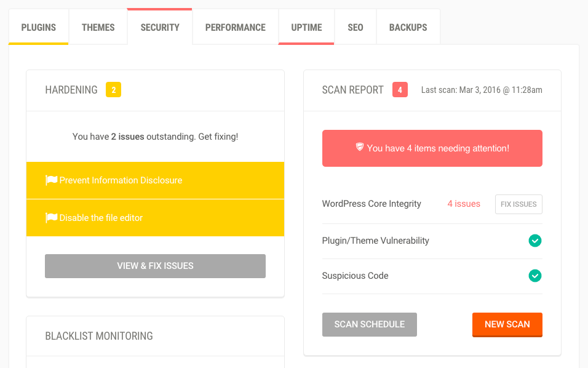Click the flag icon beside Disable the file editor

click(x=52, y=217)
